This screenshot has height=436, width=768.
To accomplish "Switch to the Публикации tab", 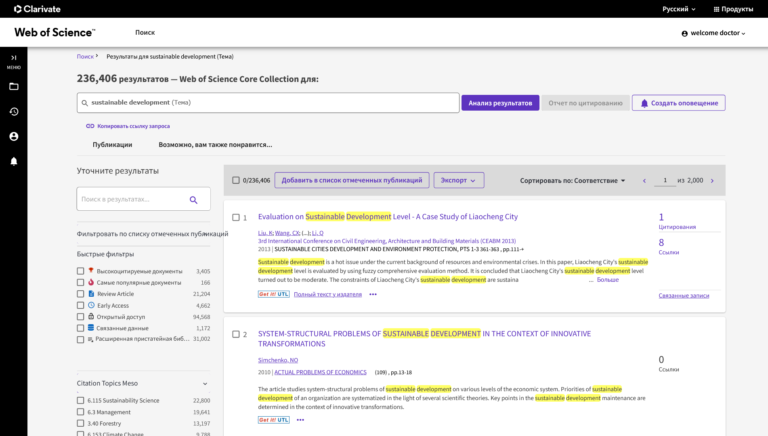I will (112, 145).
